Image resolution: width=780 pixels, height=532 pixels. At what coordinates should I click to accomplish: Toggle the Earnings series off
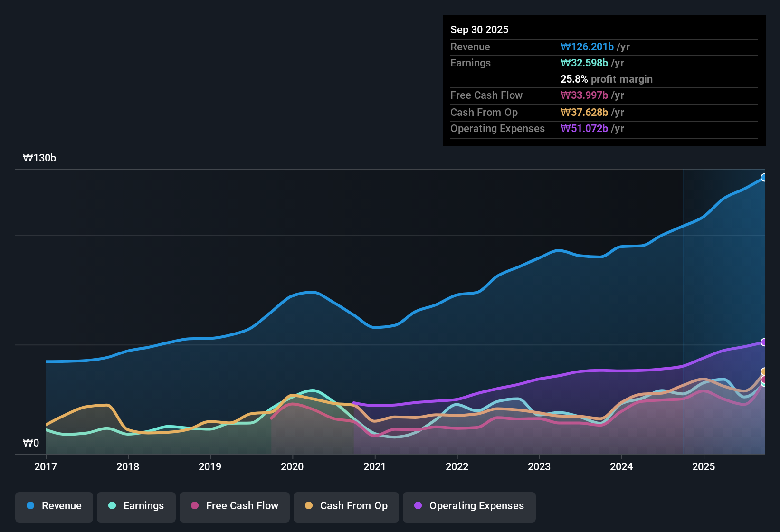coord(136,506)
